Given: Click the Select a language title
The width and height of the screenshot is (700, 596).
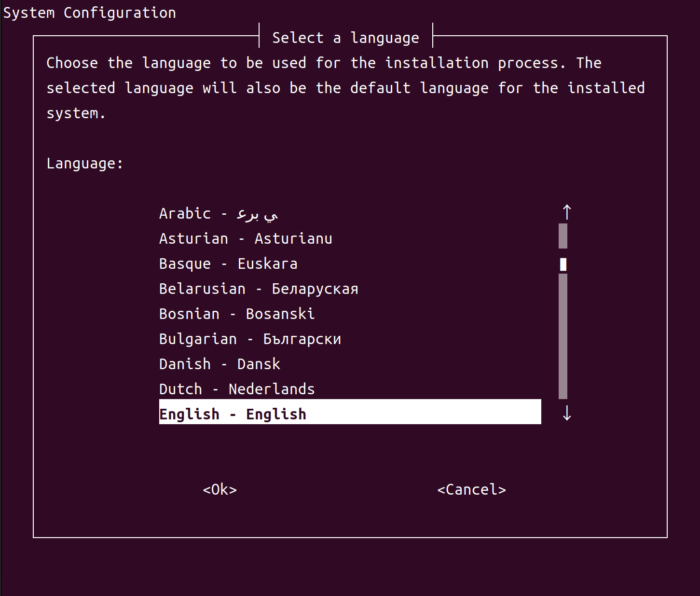Looking at the screenshot, I should [x=345, y=37].
